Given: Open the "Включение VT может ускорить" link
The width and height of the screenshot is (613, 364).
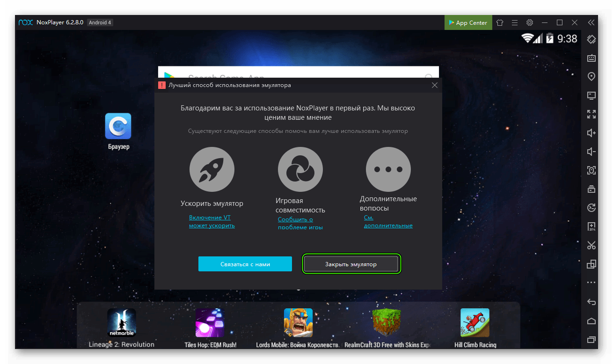Looking at the screenshot, I should tap(212, 221).
